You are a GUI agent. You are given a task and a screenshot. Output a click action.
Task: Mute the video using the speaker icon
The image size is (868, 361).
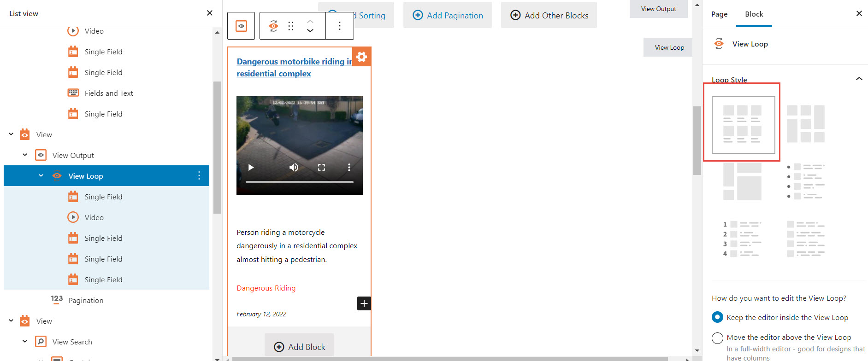coord(294,167)
